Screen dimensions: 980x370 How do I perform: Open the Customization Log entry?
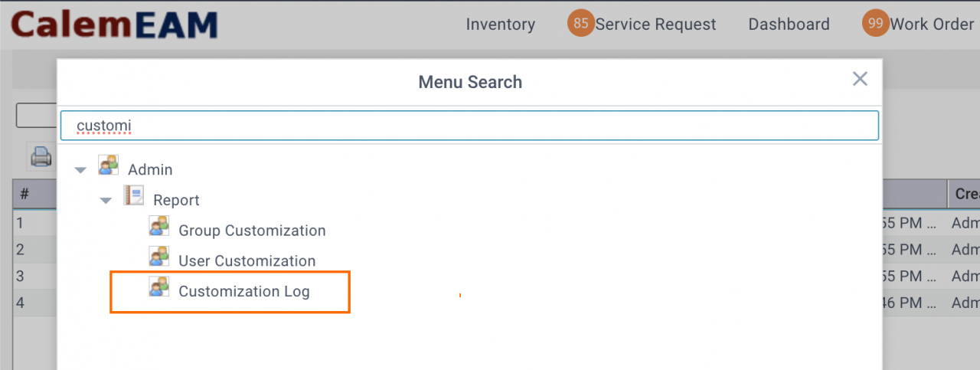coord(243,291)
